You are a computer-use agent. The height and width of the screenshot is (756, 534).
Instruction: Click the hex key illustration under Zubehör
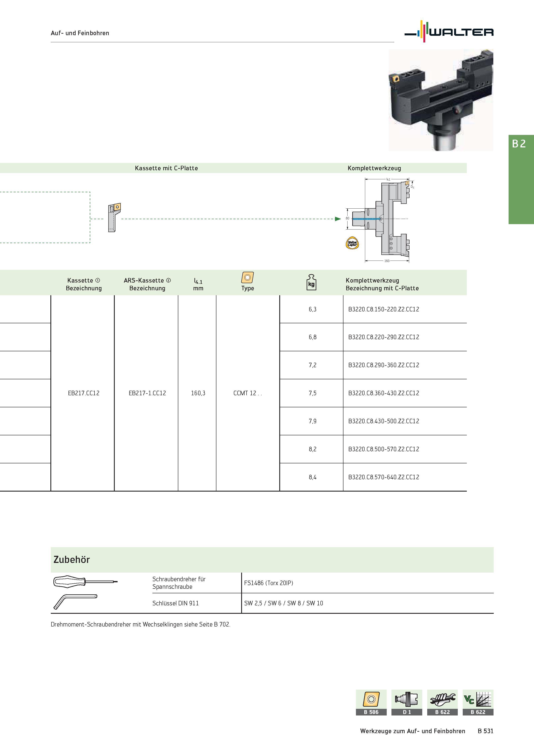click(x=75, y=602)
